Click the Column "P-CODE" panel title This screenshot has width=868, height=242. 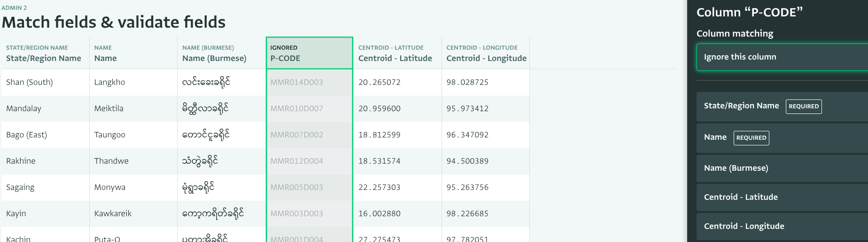point(750,12)
